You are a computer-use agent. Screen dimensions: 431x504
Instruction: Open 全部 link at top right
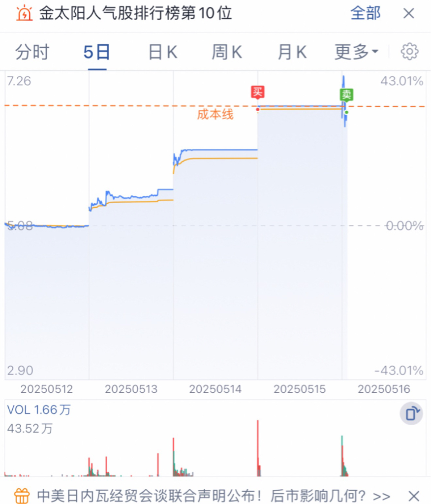[x=366, y=13]
